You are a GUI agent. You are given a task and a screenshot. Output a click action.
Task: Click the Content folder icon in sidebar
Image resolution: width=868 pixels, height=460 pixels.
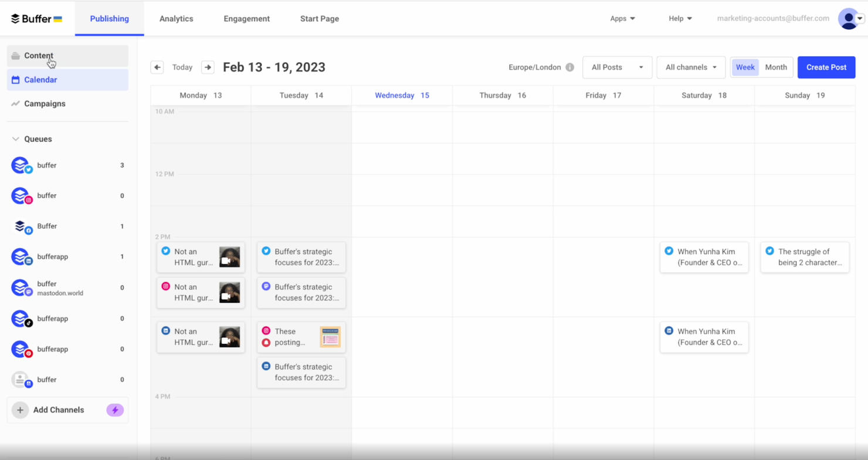(16, 56)
